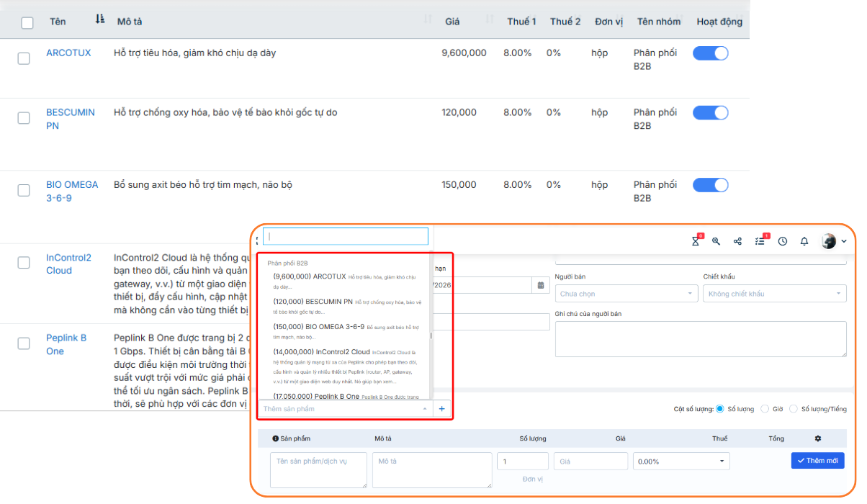Click the Thuế 1 column header
Viewport: 867px width, 504px height.
[x=521, y=22]
